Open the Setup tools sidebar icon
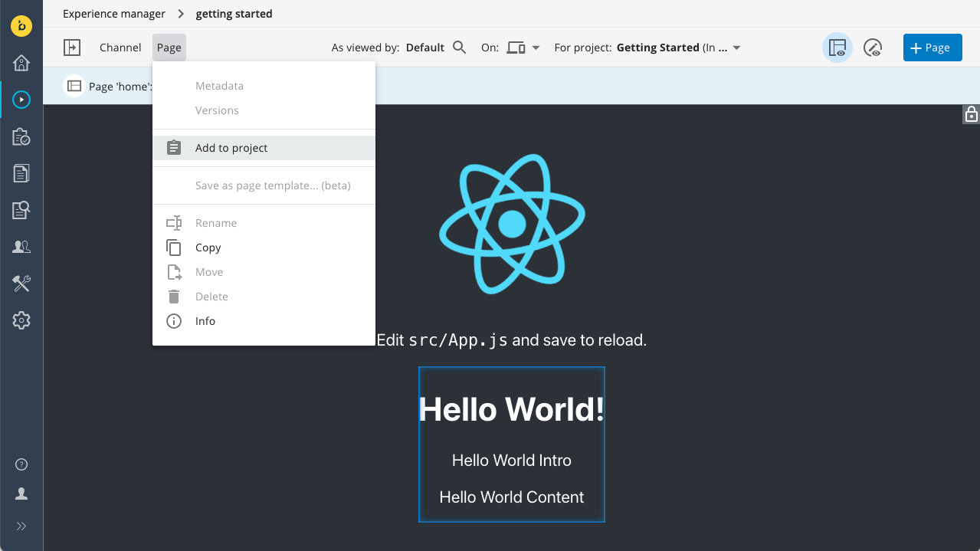Image resolution: width=980 pixels, height=551 pixels. 21,284
